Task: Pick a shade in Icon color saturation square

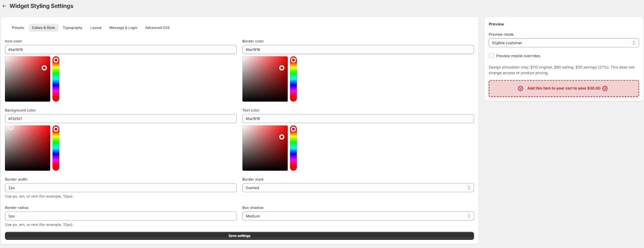Action: click(28, 79)
